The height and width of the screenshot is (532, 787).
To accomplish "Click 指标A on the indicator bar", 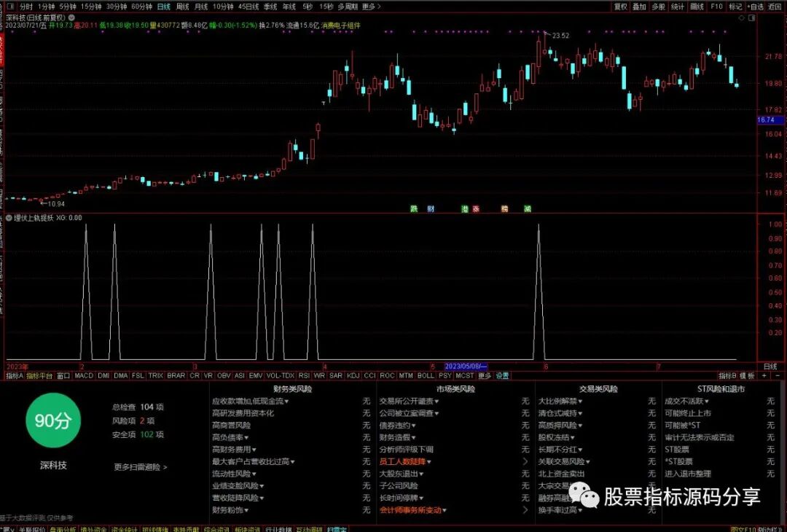I will (x=15, y=375).
